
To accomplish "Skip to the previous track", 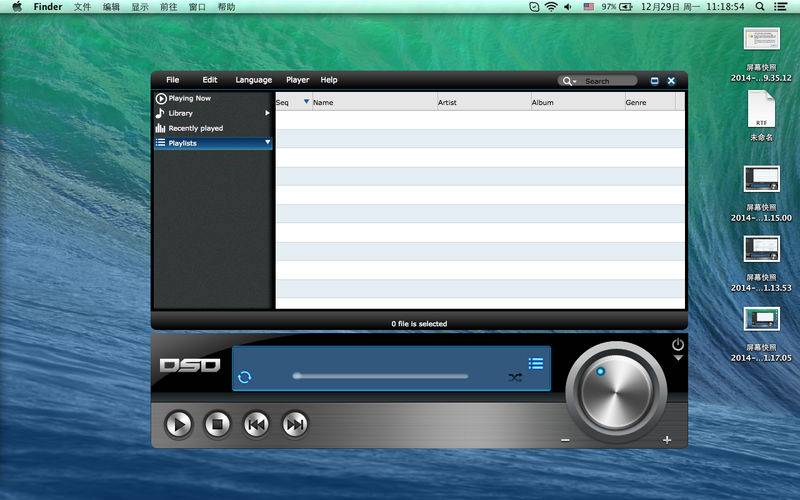I will click(x=256, y=424).
